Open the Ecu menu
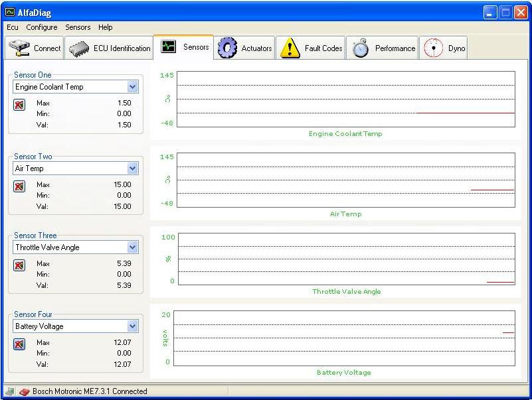Screen dimensions: 532x400 [x=13, y=27]
